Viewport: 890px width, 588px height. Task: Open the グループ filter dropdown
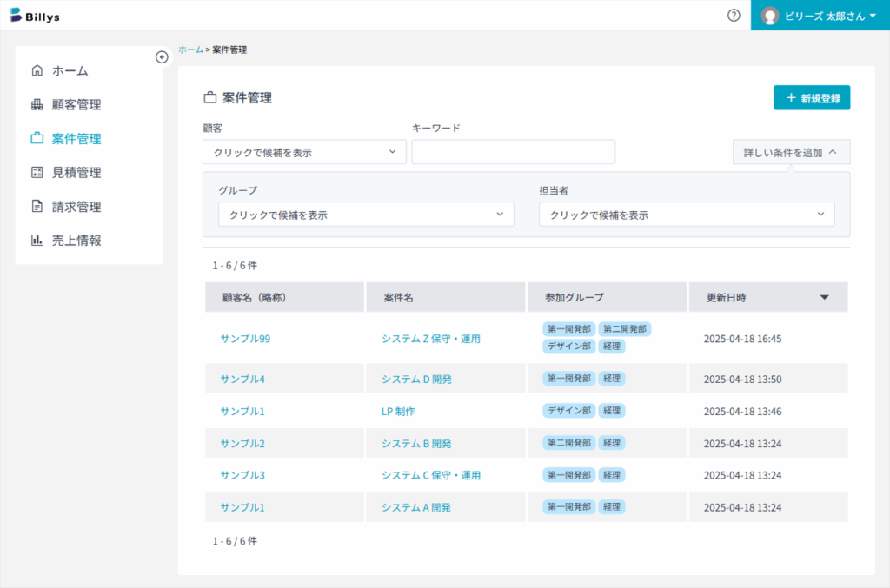[x=366, y=215]
